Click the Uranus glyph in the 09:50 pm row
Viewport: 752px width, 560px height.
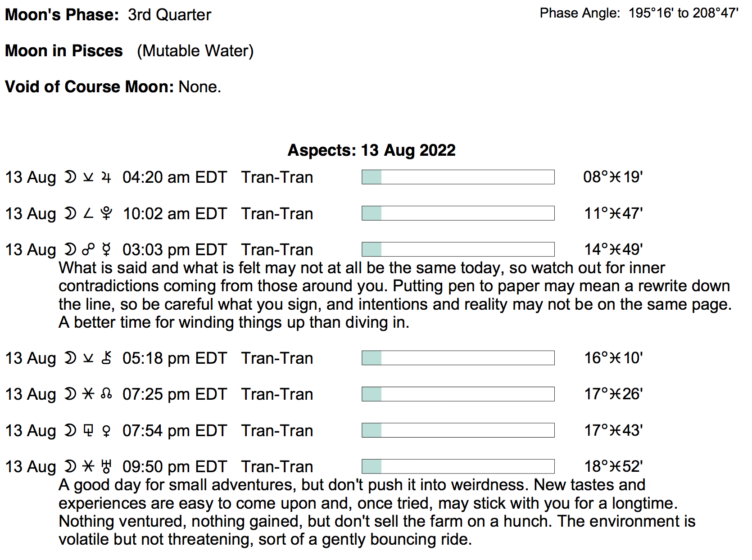(x=106, y=467)
